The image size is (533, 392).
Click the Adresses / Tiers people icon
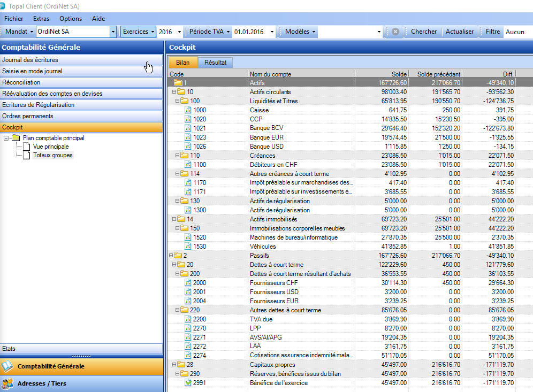click(7, 383)
